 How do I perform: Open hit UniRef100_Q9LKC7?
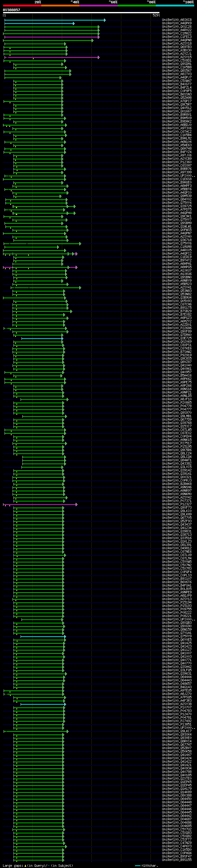tap(177, 731)
